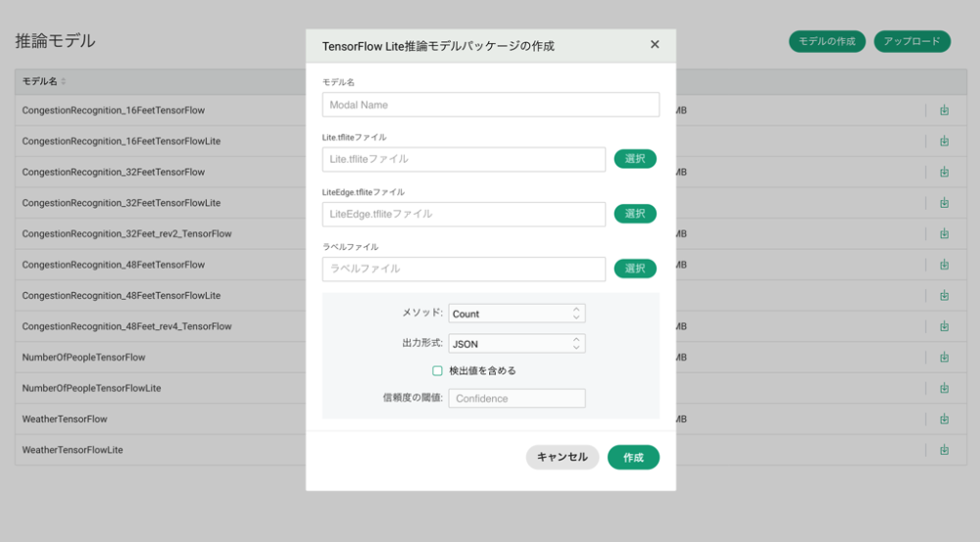This screenshot has height=542, width=980.
Task: Focus the LiteEdge.tfliteファイル input field
Action: coord(464,214)
